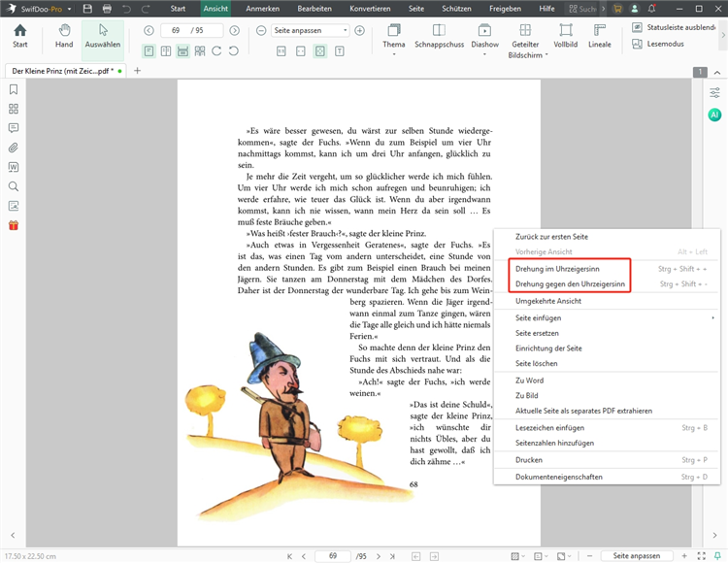Toggle Lesemodus reading mode
Screen dimensions: 728x563
click(658, 44)
